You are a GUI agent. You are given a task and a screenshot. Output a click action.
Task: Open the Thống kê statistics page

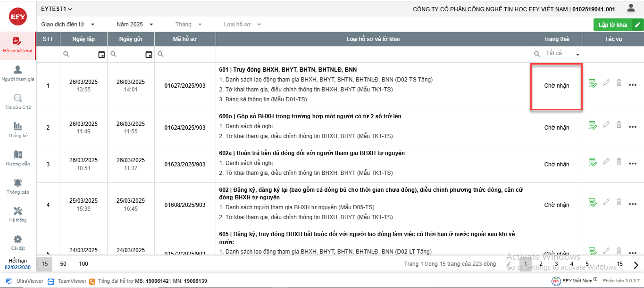click(18, 130)
